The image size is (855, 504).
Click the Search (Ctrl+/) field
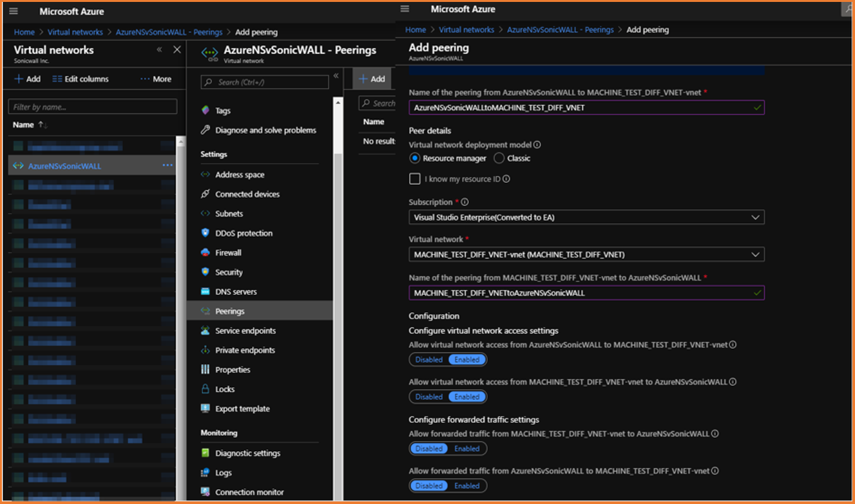tap(265, 82)
